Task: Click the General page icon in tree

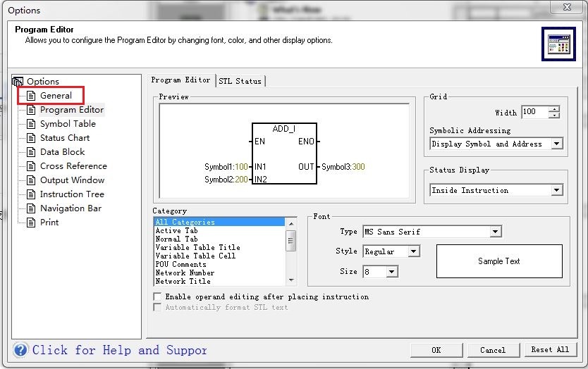Action: pos(31,96)
